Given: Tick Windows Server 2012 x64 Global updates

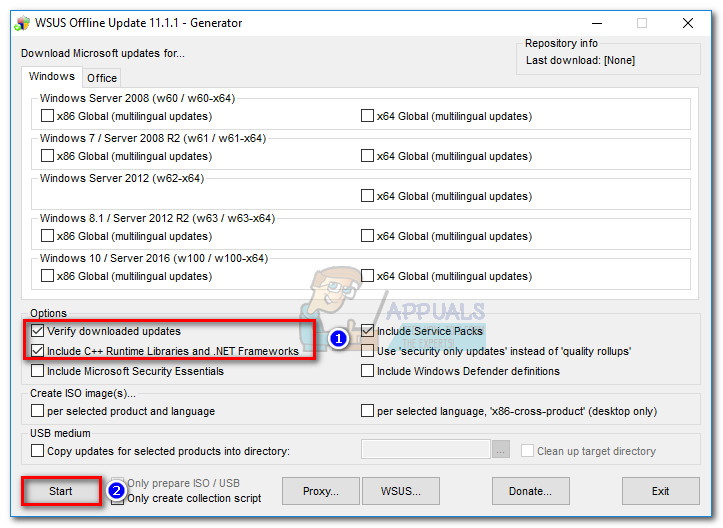Looking at the screenshot, I should (x=367, y=196).
